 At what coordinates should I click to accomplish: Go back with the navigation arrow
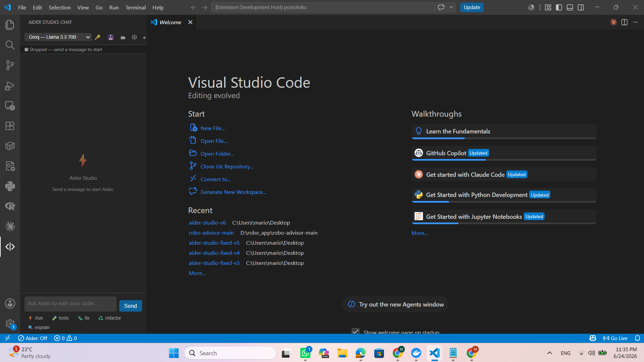[194, 7]
